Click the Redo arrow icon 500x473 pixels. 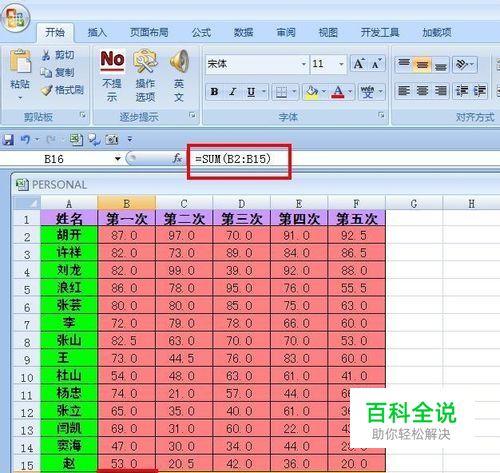(51, 139)
